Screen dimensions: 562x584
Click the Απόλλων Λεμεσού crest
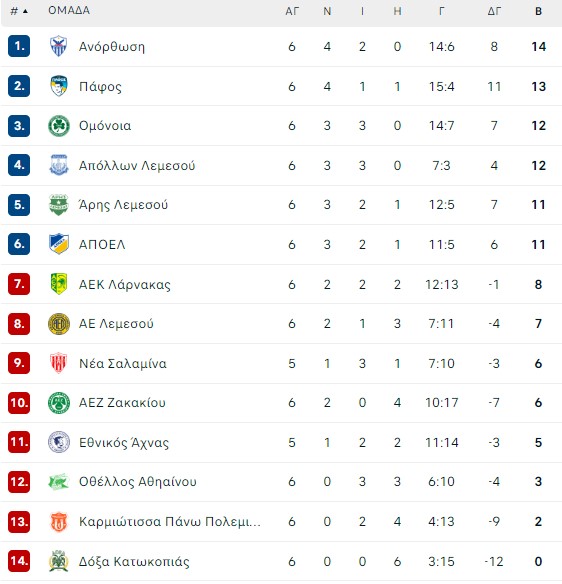[58, 165]
